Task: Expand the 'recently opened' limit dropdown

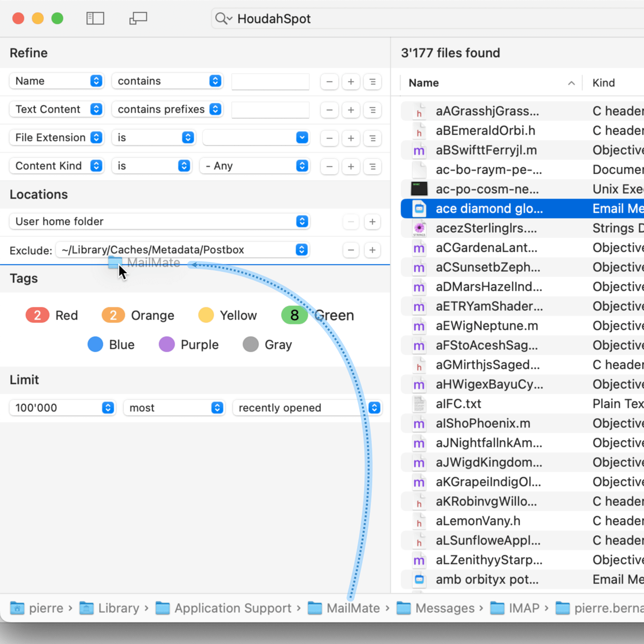Action: 307,408
